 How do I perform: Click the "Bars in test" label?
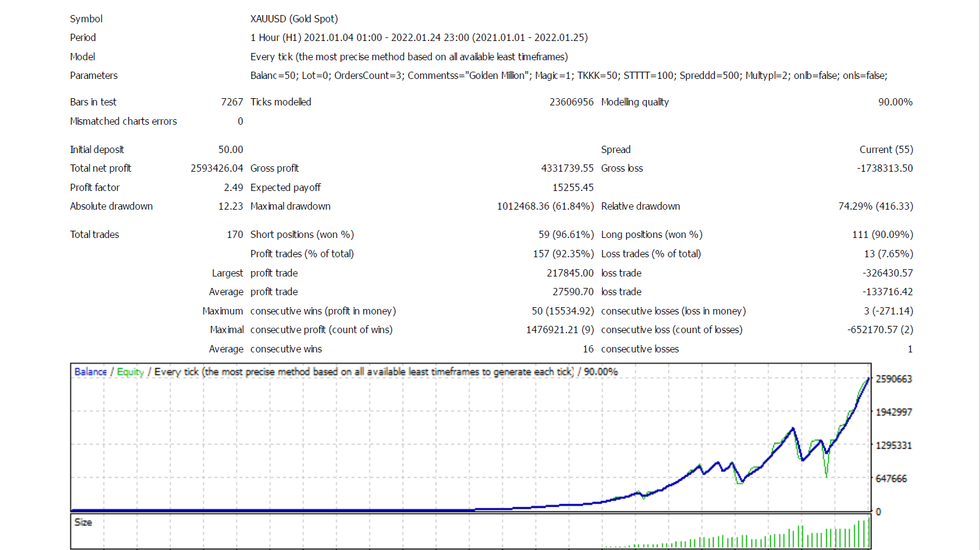coord(93,102)
